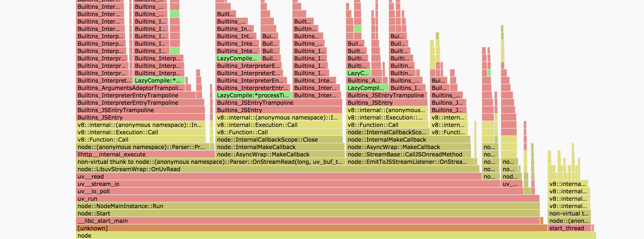Click the 'uv__io_poll' frame
Image resolution: width=644 pixels, height=239 pixels.
tap(299, 191)
